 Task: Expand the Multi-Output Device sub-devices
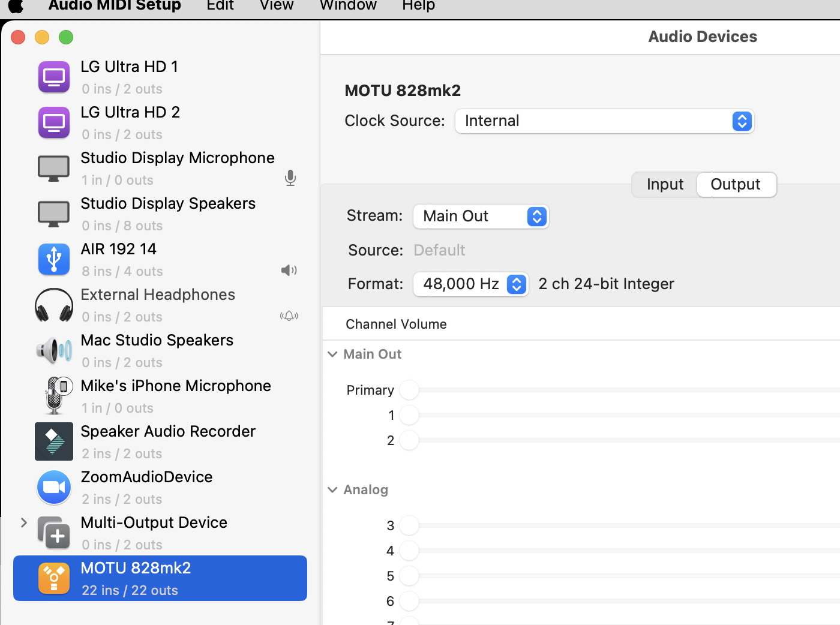(24, 522)
